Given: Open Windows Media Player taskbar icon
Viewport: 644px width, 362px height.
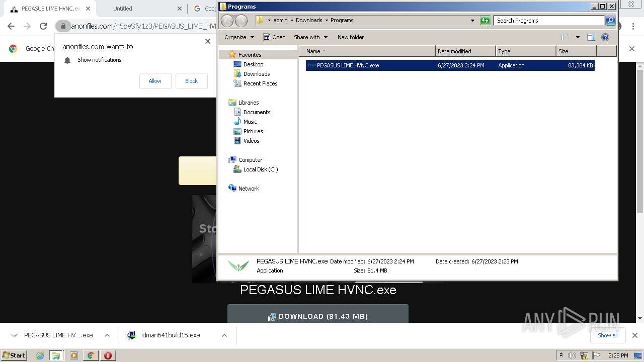Looking at the screenshot, I should (74, 355).
